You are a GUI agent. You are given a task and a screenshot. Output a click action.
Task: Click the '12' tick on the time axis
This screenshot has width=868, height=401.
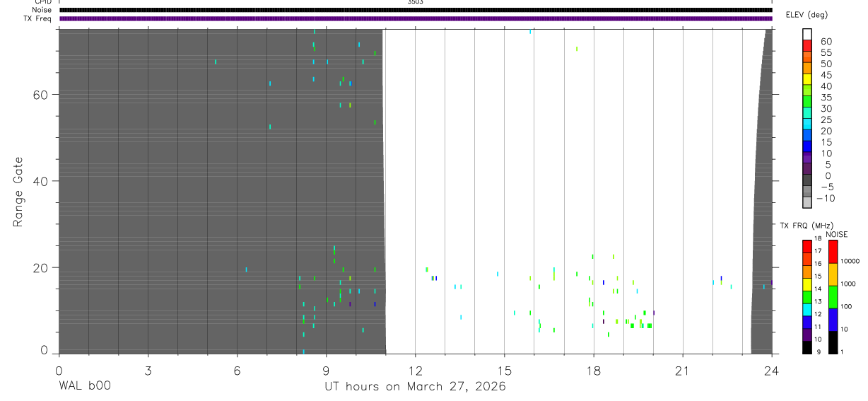pos(415,370)
